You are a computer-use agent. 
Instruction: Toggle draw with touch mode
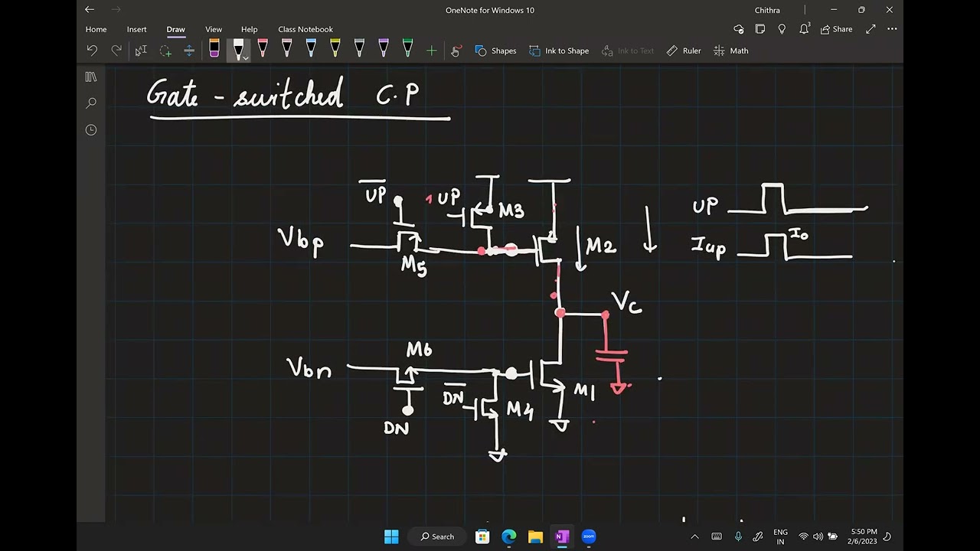456,51
